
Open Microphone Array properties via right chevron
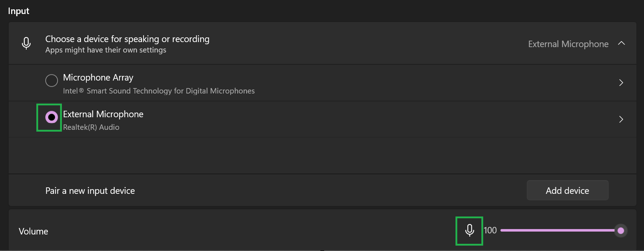click(621, 83)
